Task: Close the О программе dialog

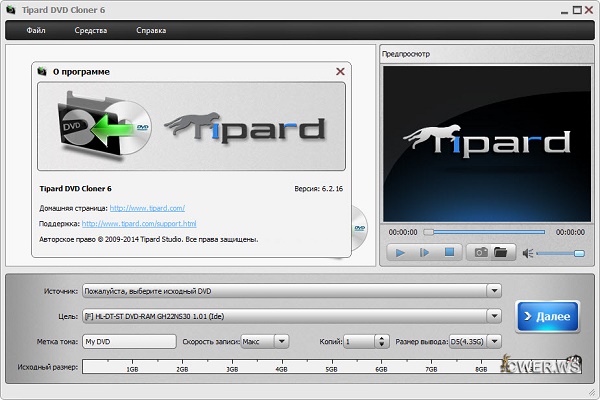Action: [340, 72]
